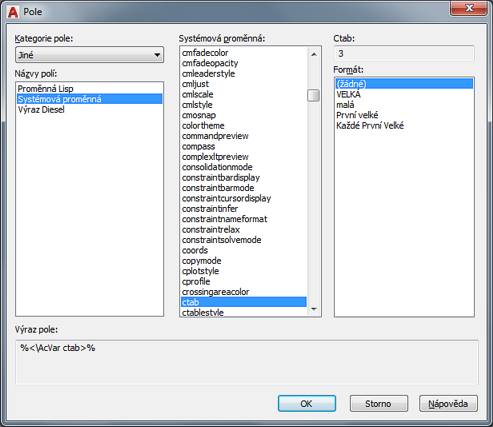Choose colortheme system variable
Viewport: 493px width, 427px height.
click(203, 126)
